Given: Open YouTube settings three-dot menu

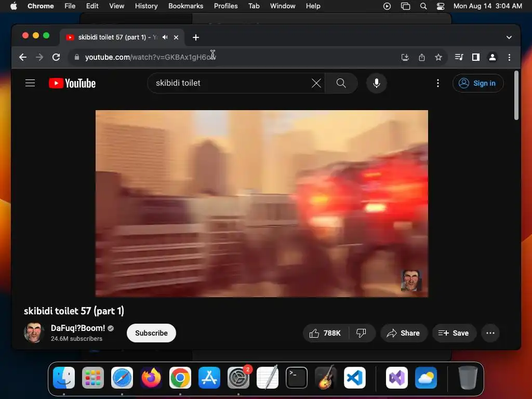Looking at the screenshot, I should pyautogui.click(x=437, y=83).
